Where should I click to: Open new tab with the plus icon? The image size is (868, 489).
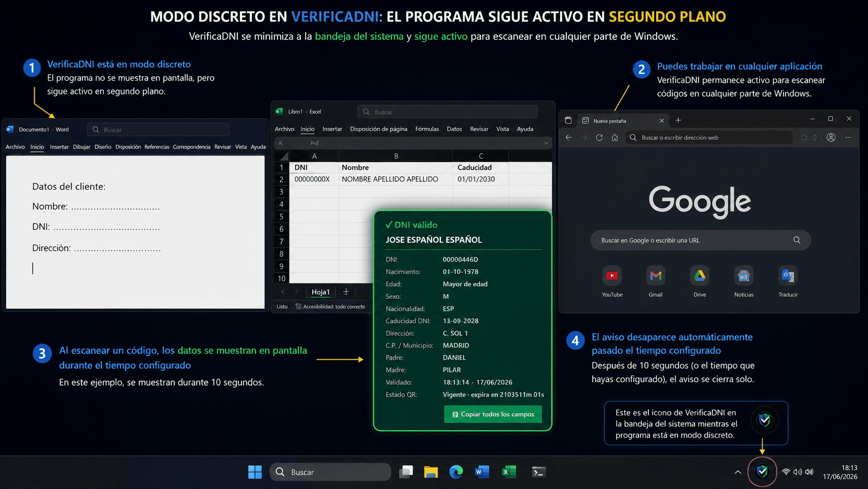tap(678, 121)
